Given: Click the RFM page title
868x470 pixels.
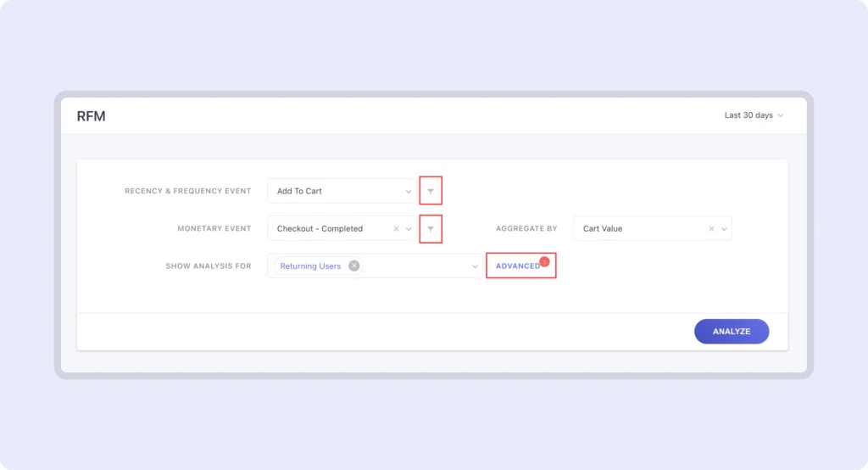Looking at the screenshot, I should pyautogui.click(x=92, y=116).
